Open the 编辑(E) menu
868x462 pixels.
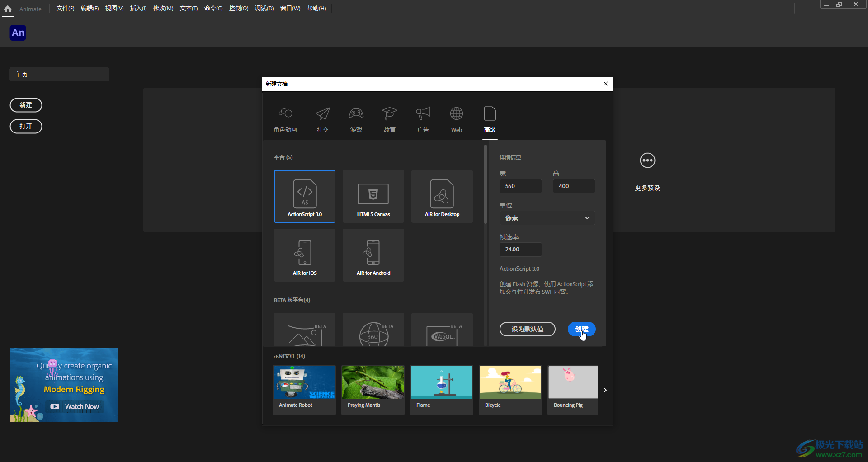point(90,9)
